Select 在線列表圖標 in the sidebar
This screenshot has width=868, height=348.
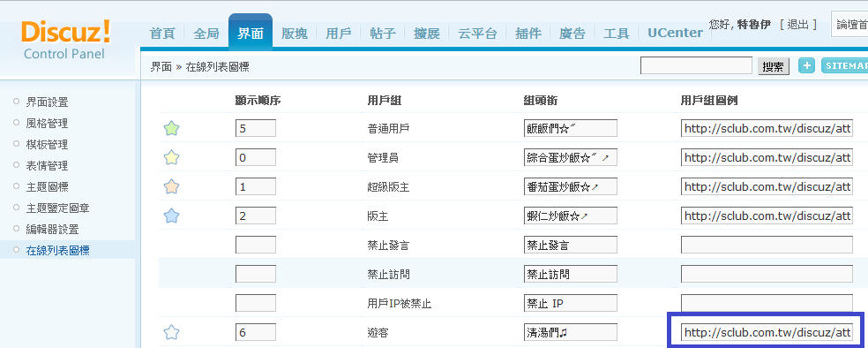57,250
